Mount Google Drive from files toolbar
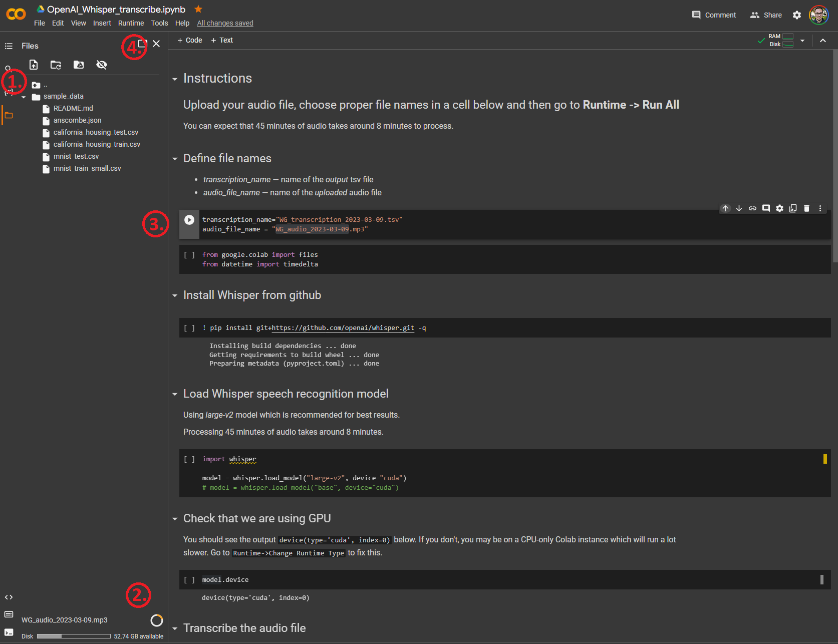The height and width of the screenshot is (644, 838). point(79,65)
